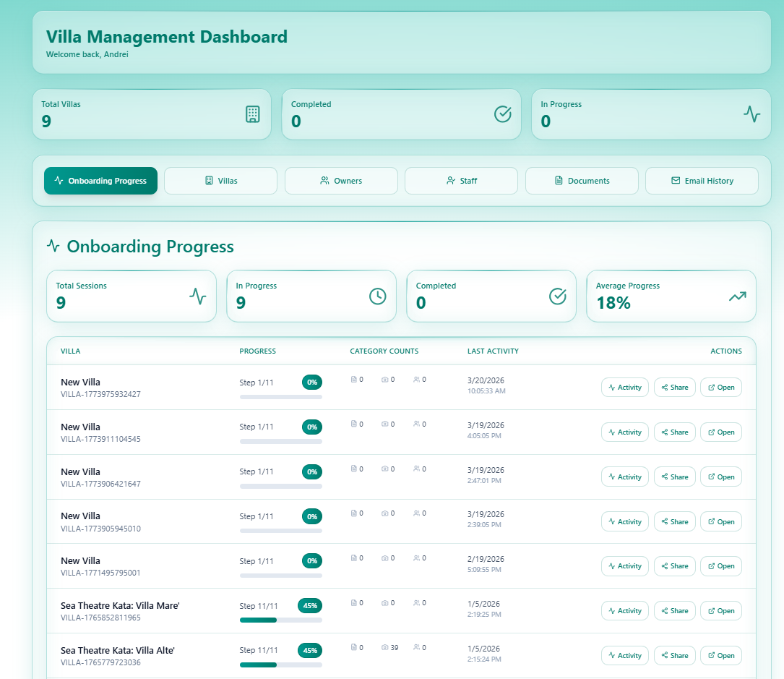
Task: Click the pulse icon in Total Sessions card
Action: tap(198, 296)
